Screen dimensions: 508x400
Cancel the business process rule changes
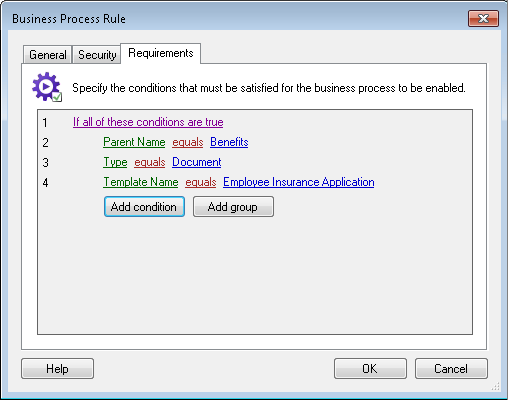point(451,369)
